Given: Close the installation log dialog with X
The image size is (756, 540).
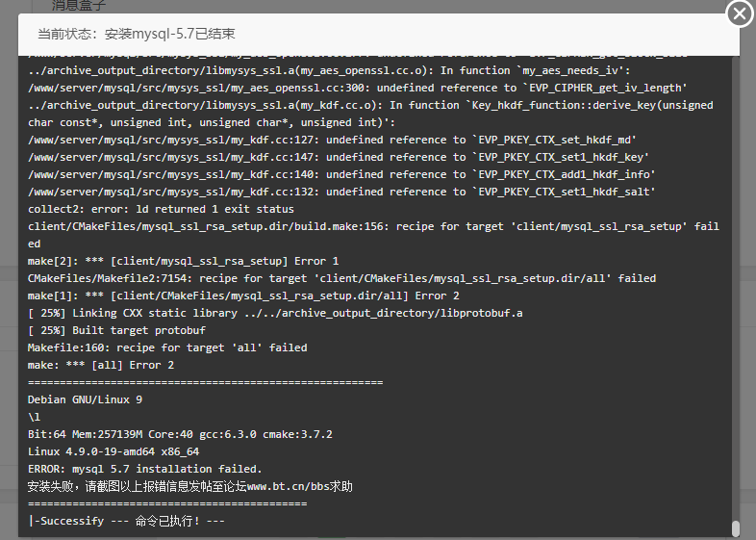Looking at the screenshot, I should (x=740, y=14).
